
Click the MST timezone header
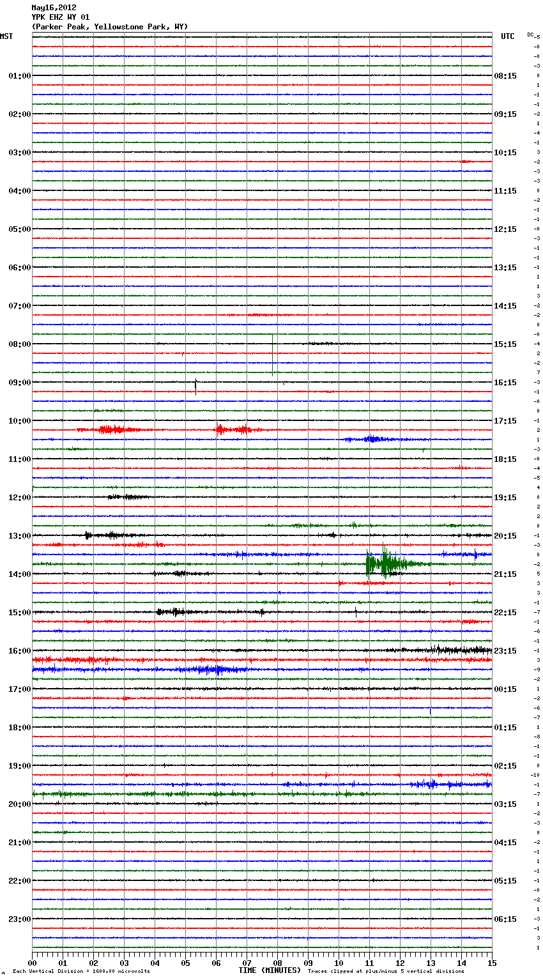pos(6,36)
